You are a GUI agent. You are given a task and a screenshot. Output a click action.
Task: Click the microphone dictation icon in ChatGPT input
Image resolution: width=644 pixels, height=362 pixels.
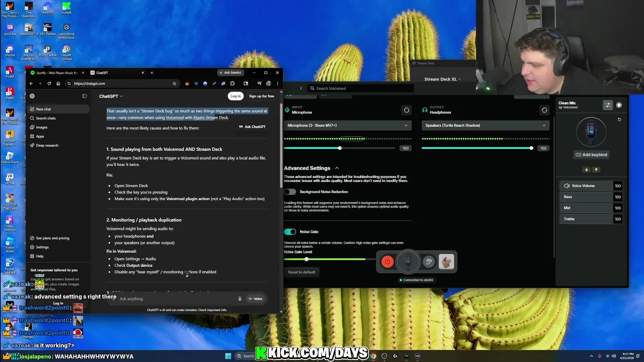(239, 299)
